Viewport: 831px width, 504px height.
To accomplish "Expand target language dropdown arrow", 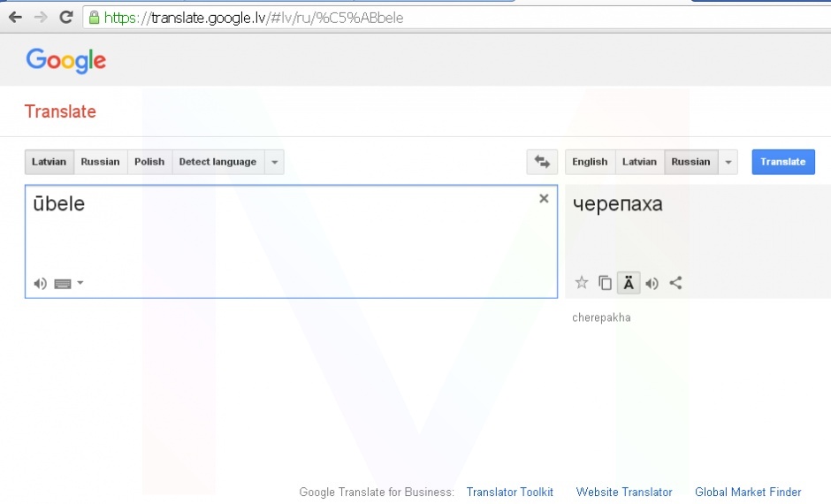I will pyautogui.click(x=728, y=162).
